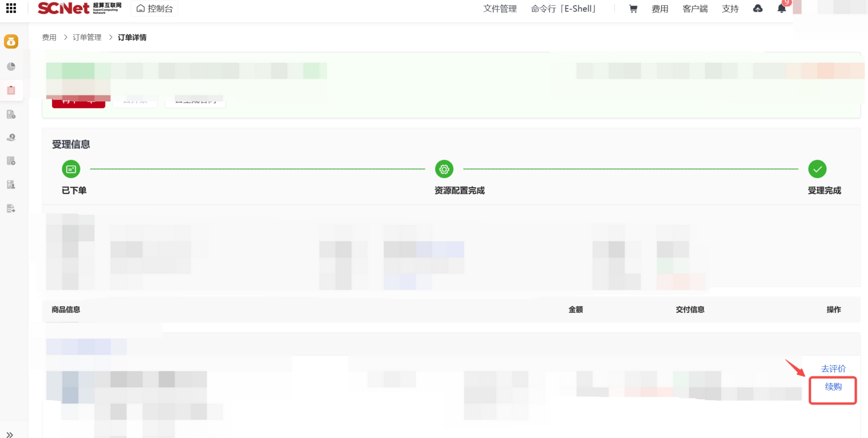
Task: Go to 订单管理 in breadcrumb
Action: (87, 37)
